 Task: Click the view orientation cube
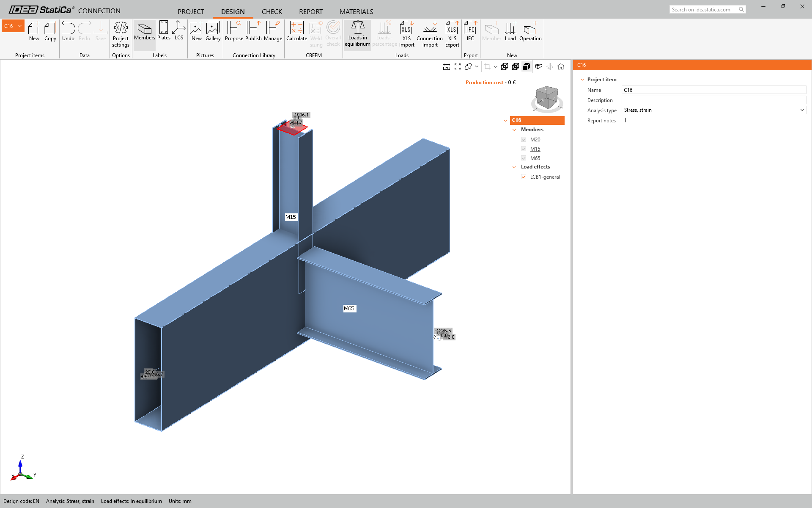546,98
